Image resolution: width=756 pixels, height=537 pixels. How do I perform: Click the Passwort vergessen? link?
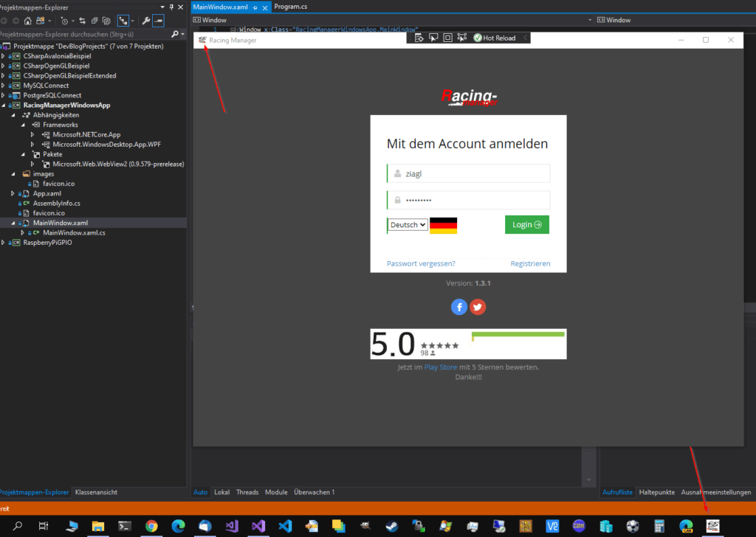pos(421,263)
